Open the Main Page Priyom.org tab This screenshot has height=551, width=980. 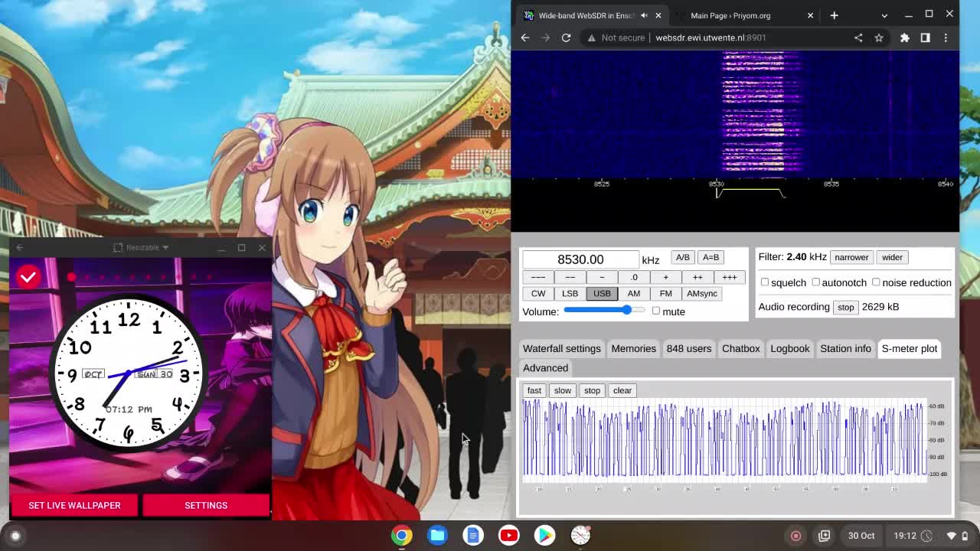(730, 15)
